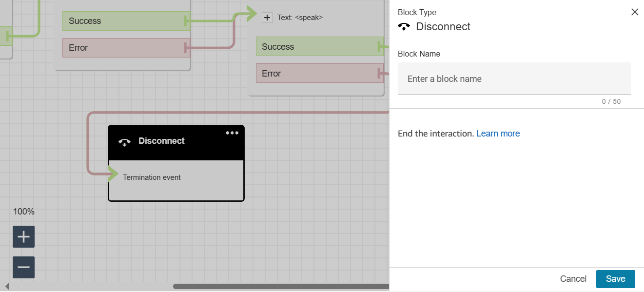Click the Success branch of the upper-left block

(126, 21)
